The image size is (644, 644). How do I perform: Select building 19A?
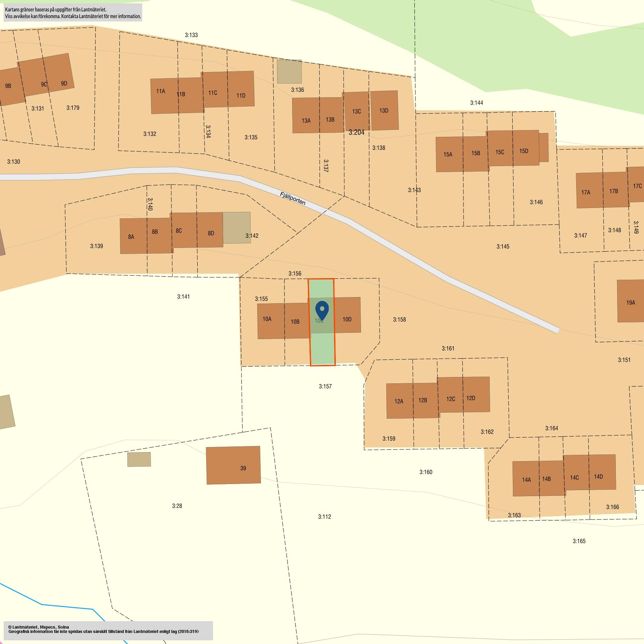631,301
